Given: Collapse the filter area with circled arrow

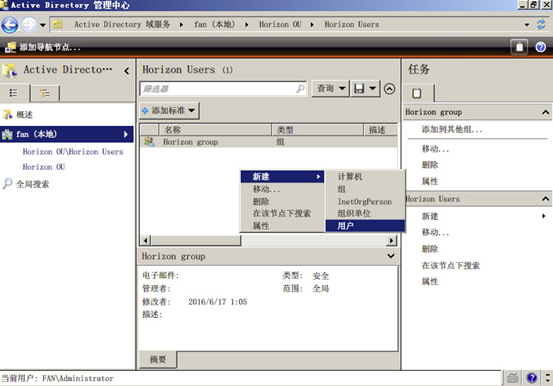Looking at the screenshot, I should coord(389,89).
